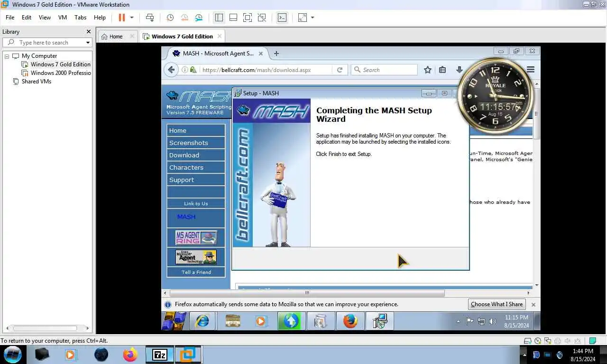This screenshot has width=607, height=364.
Task: Click the host Windows Start button
Action: (x=13, y=354)
